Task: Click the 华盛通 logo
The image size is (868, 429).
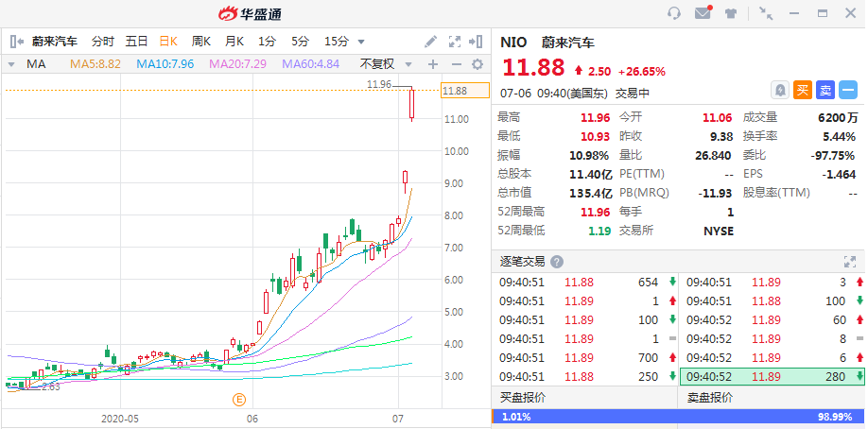Action: tap(249, 14)
